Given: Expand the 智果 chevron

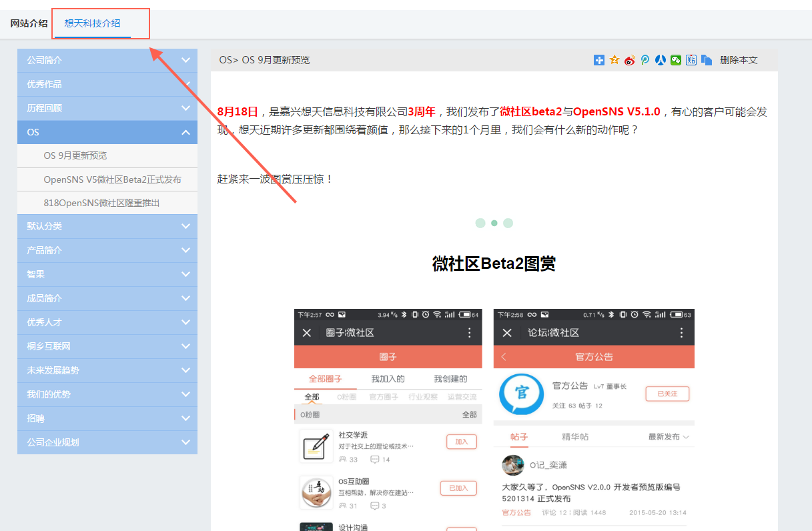Looking at the screenshot, I should (185, 274).
